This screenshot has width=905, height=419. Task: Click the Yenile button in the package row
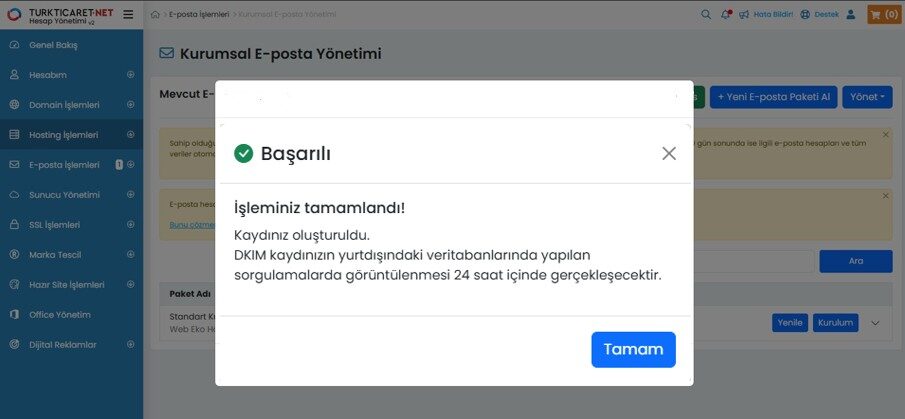(x=790, y=323)
